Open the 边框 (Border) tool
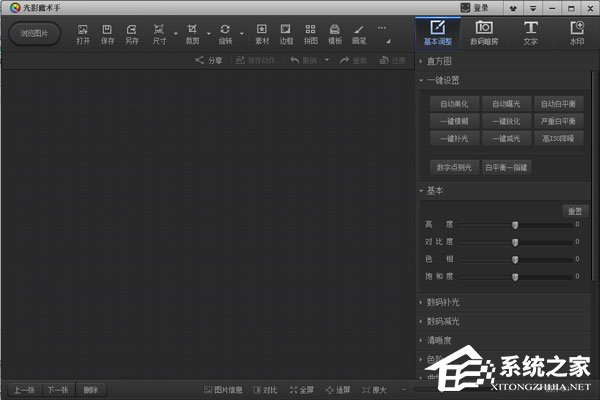The image size is (600, 400). [287, 34]
